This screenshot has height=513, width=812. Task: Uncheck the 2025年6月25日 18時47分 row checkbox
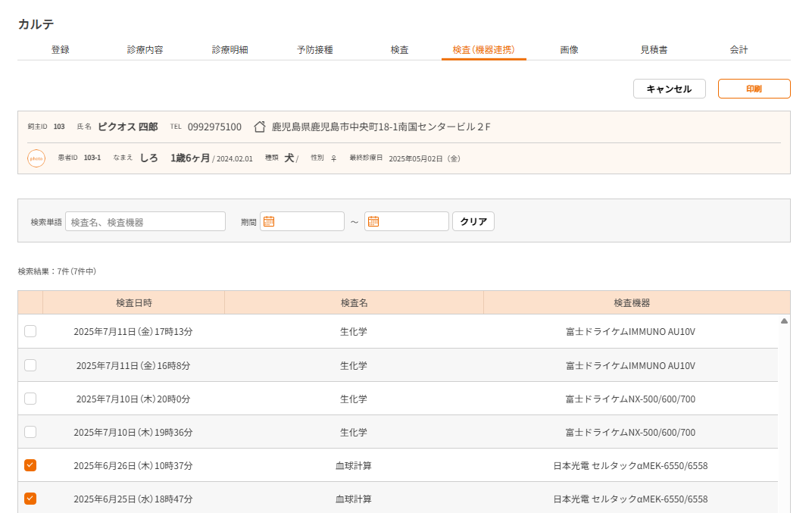pyautogui.click(x=30, y=499)
